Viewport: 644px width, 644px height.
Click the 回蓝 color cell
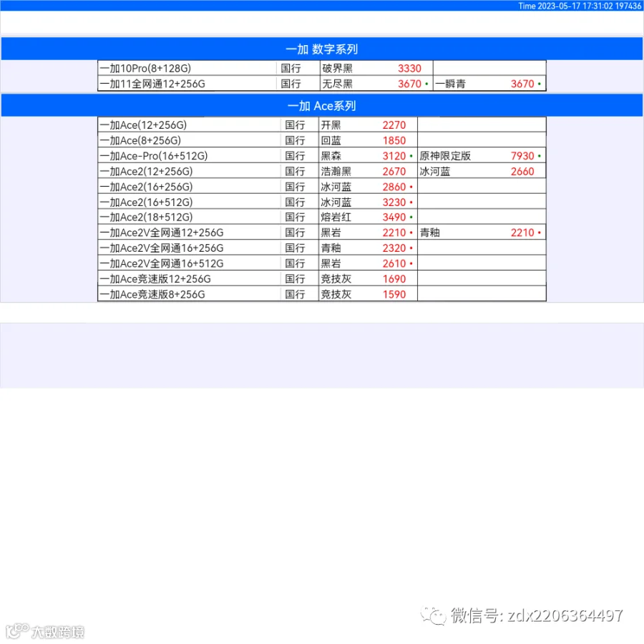click(331, 140)
